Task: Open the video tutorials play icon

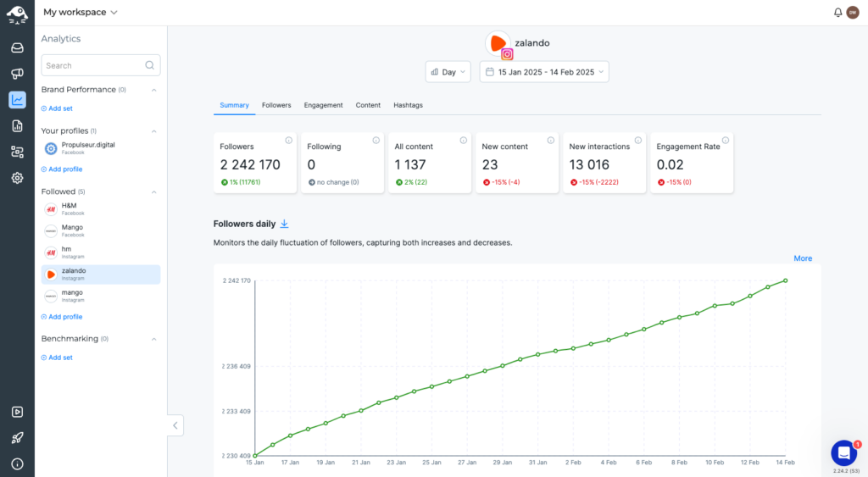Action: [17, 412]
